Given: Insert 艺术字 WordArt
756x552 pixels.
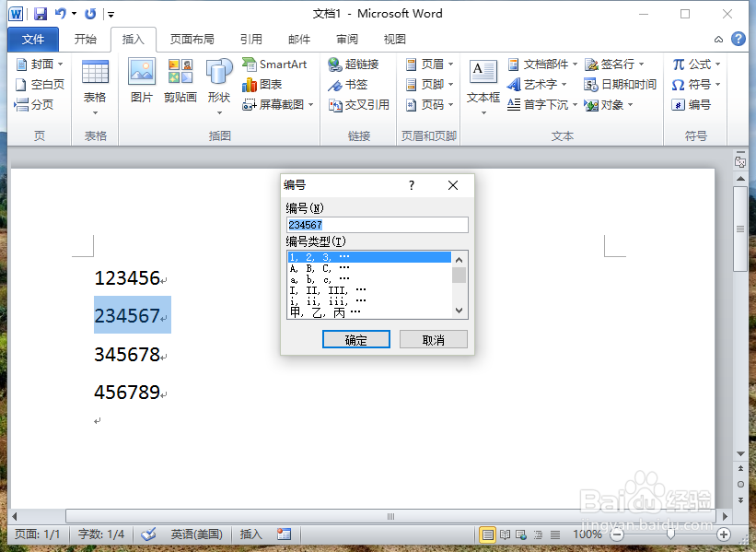Looking at the screenshot, I should click(x=541, y=84).
